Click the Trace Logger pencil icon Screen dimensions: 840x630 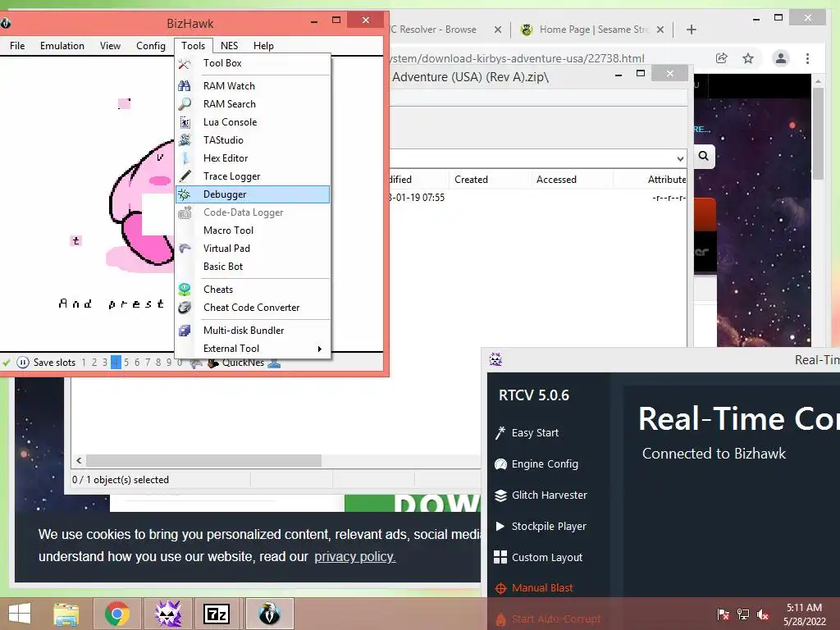click(x=185, y=176)
